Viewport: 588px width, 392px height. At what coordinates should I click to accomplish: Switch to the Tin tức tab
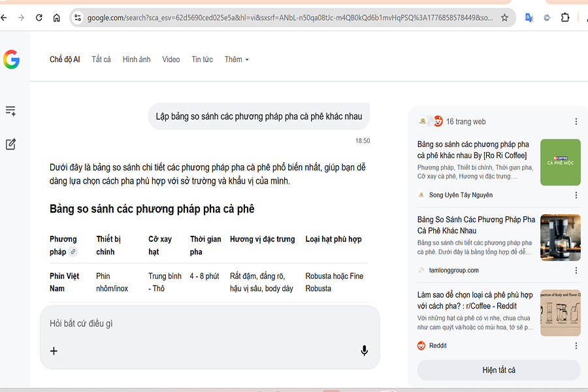coord(202,59)
